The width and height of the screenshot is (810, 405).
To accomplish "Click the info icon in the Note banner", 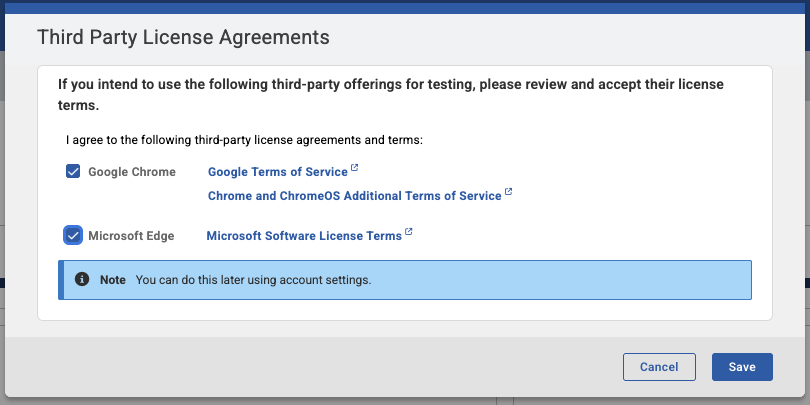I will click(82, 279).
